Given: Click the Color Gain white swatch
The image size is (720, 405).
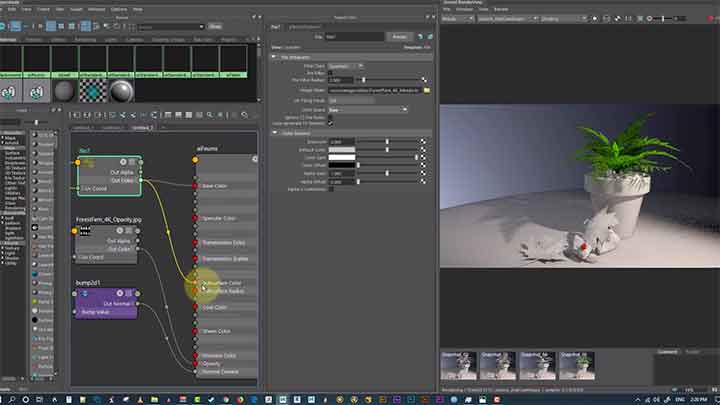Looking at the screenshot, I should pos(342,157).
